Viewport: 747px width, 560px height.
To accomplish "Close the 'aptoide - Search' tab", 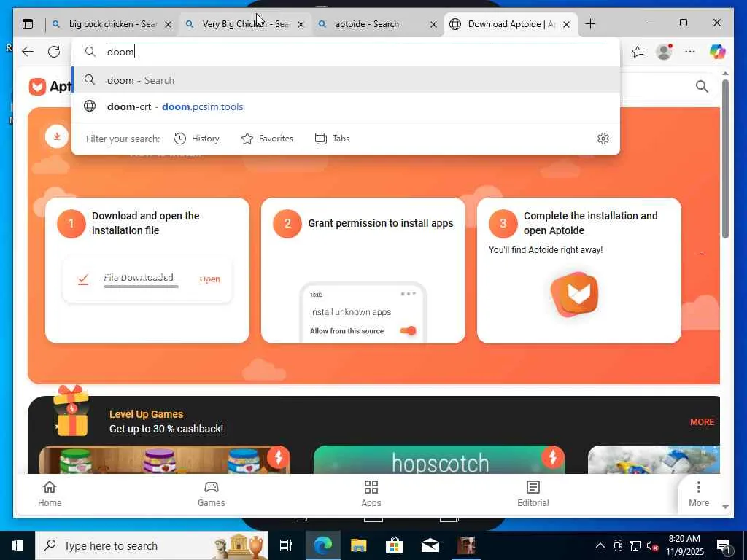I will pyautogui.click(x=433, y=24).
